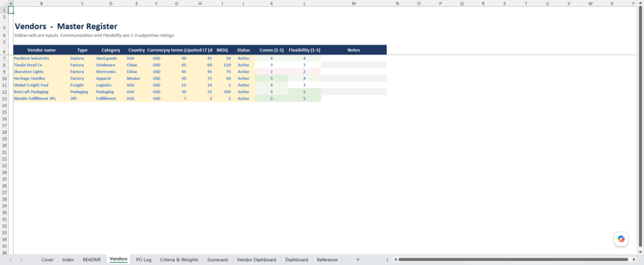
Task: Click scroll-down arrow of vertical scrollbar
Action: coord(640,251)
